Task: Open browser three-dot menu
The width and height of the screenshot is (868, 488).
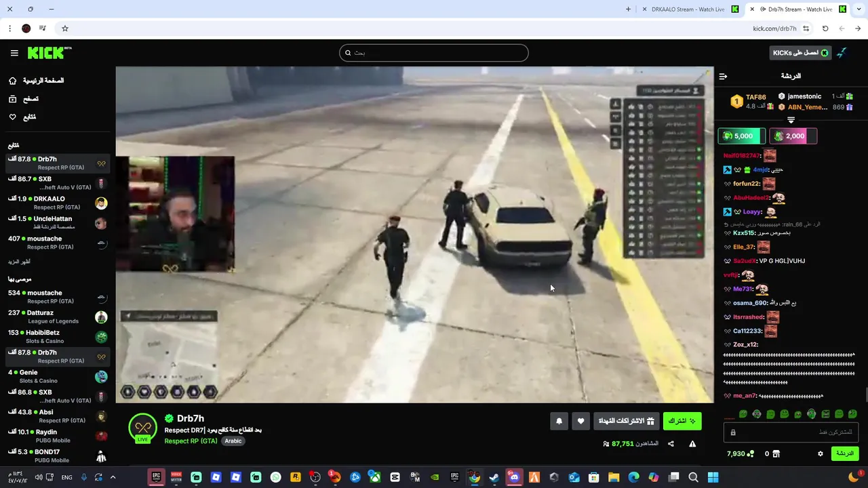Action: (x=9, y=28)
